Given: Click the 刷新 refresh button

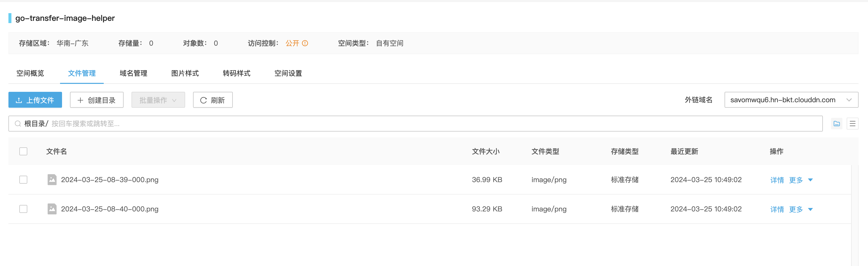Looking at the screenshot, I should (213, 100).
